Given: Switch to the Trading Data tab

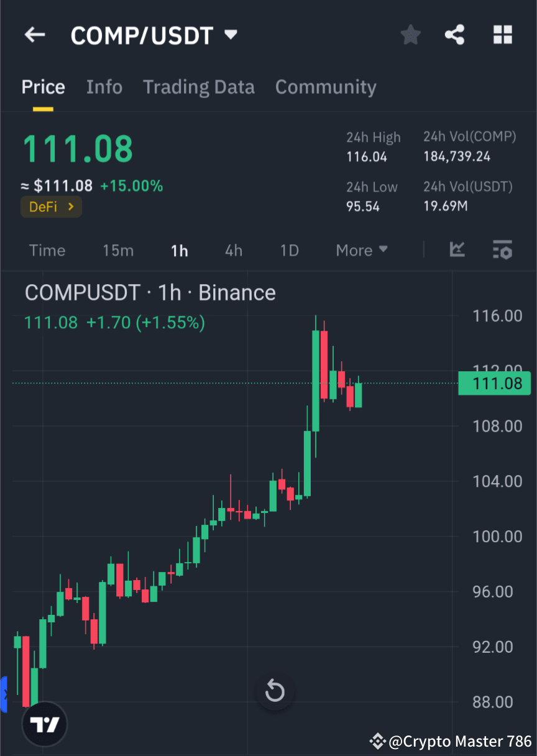Looking at the screenshot, I should (x=198, y=87).
